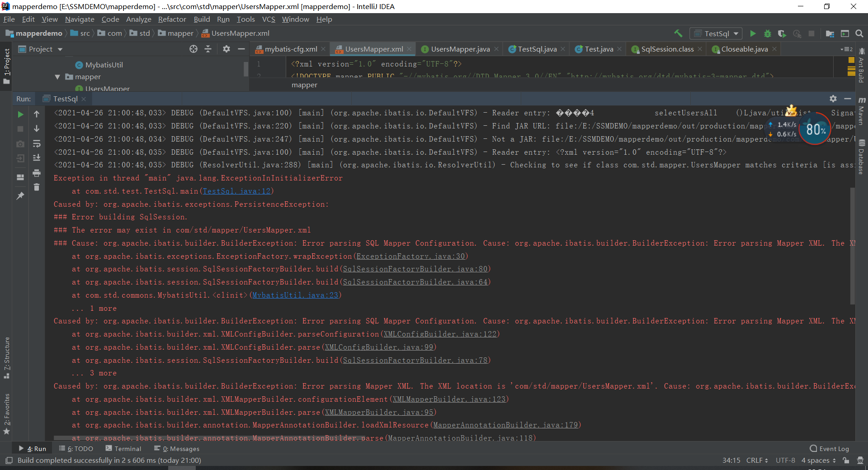Open the Navigate menu
The height and width of the screenshot is (470, 868).
coord(80,19)
